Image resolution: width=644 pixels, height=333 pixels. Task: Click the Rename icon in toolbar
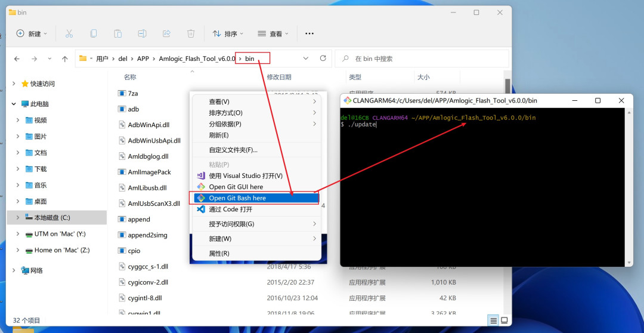[142, 33]
